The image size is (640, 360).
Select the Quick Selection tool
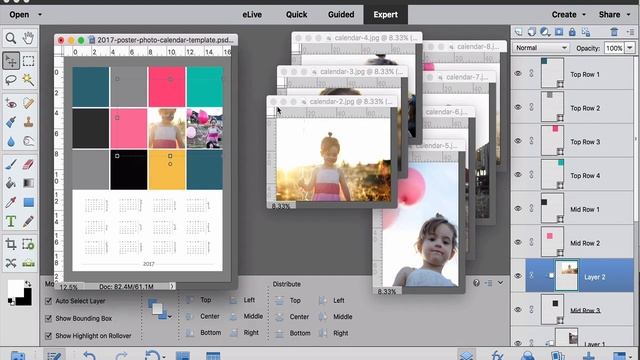point(28,80)
